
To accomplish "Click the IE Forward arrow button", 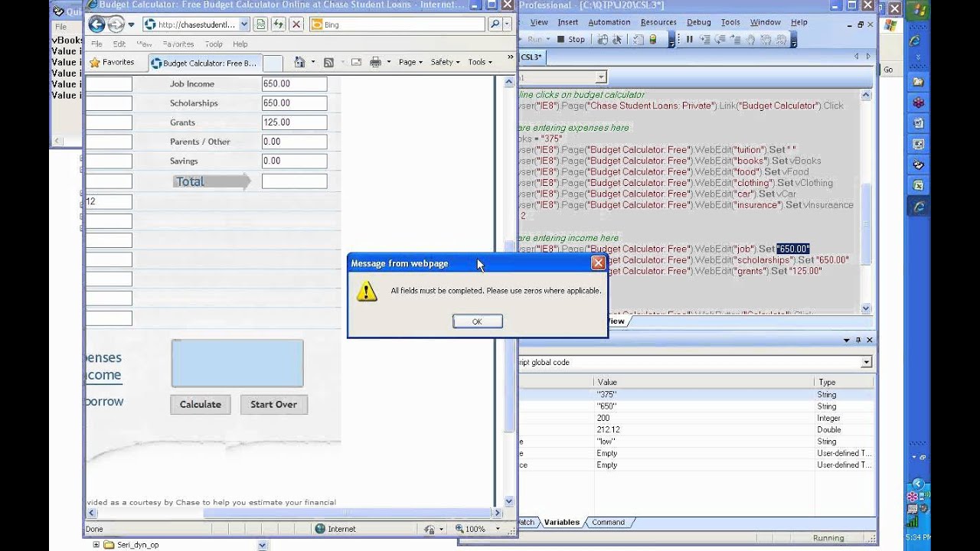I will point(116,24).
